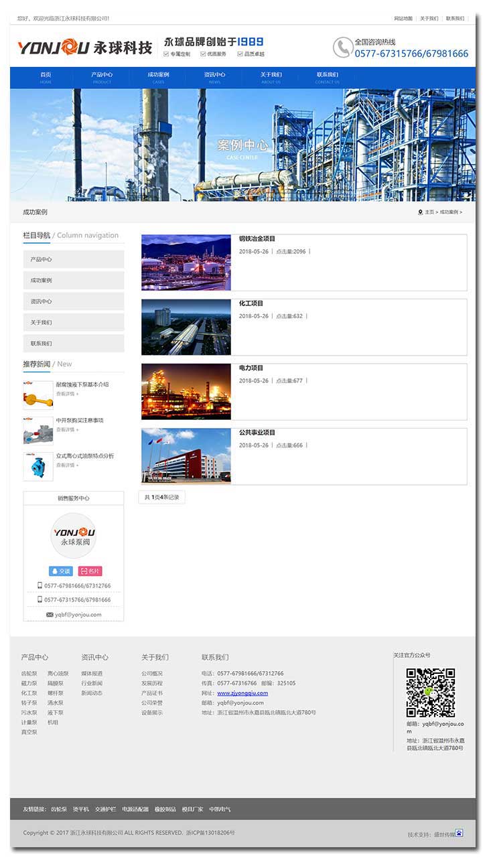Open the 电力项目 case thumbnail

tap(186, 391)
